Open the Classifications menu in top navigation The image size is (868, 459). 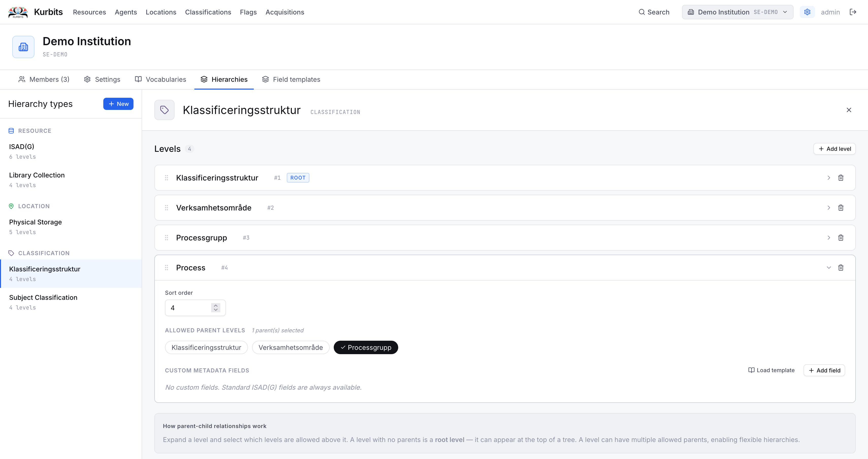[208, 12]
